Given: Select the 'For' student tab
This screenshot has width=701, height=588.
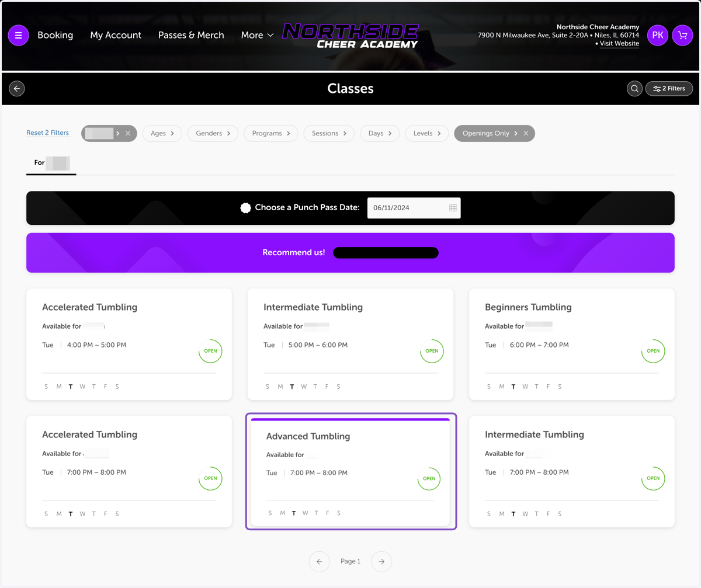Looking at the screenshot, I should pyautogui.click(x=51, y=163).
